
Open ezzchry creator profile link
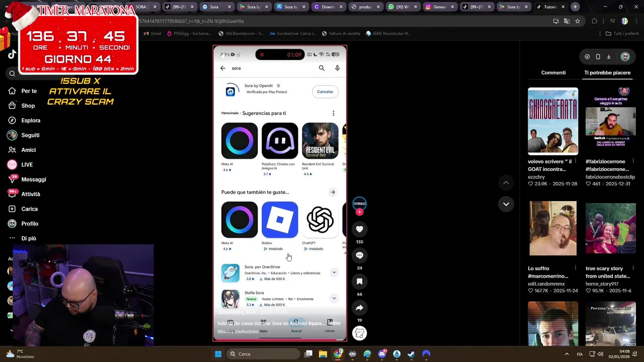(536, 177)
